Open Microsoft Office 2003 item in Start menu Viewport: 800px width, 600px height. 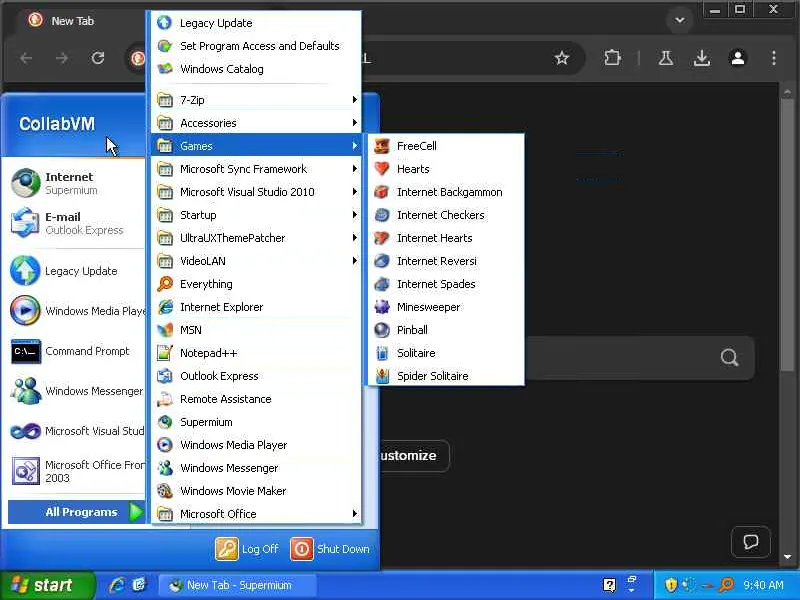pyautogui.click(x=77, y=471)
